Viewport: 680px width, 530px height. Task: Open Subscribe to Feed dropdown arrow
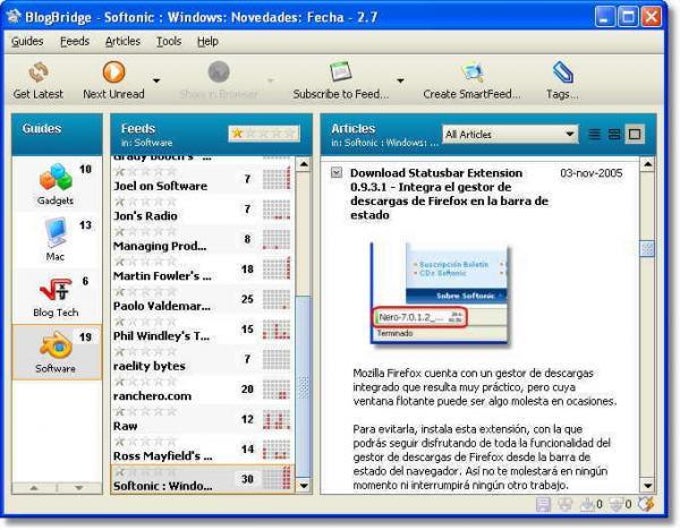(400, 81)
